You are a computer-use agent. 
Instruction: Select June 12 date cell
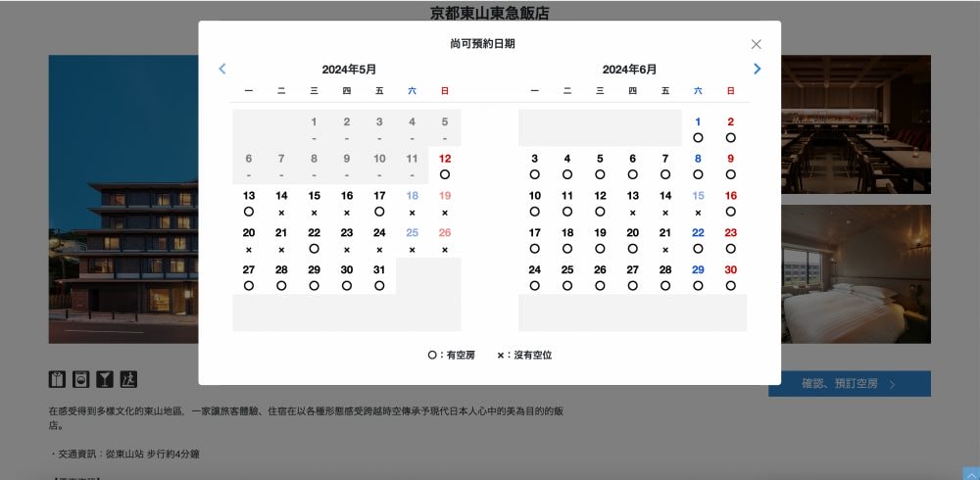click(x=600, y=203)
